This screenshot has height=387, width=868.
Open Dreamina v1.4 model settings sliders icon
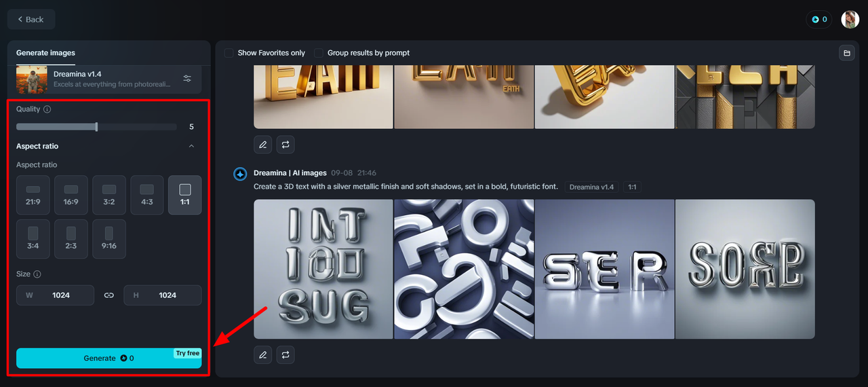187,79
